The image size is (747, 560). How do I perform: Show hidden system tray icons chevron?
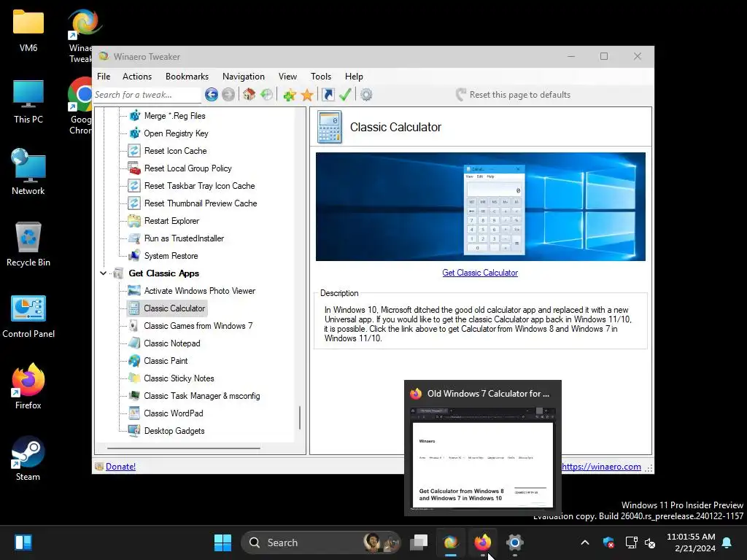(585, 542)
